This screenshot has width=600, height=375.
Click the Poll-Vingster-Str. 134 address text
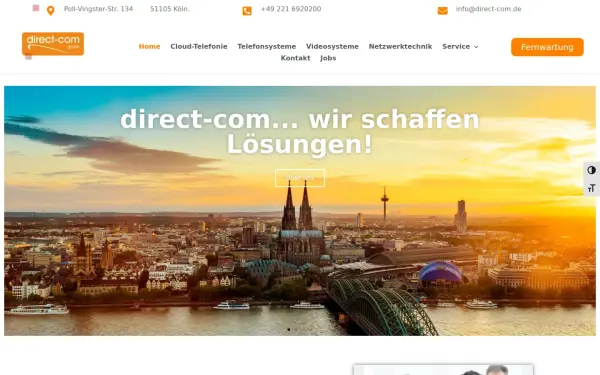coord(98,9)
